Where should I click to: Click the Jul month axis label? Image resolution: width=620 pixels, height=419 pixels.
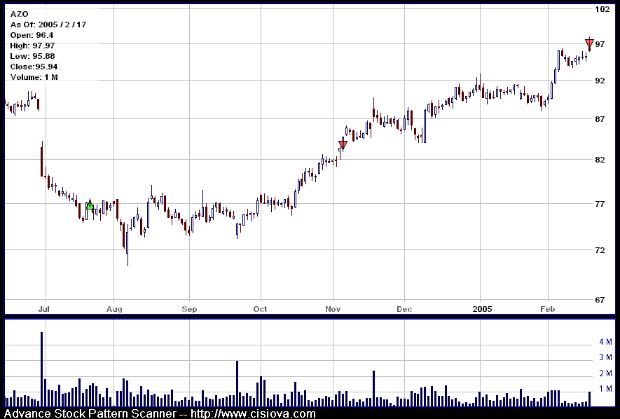(x=43, y=309)
